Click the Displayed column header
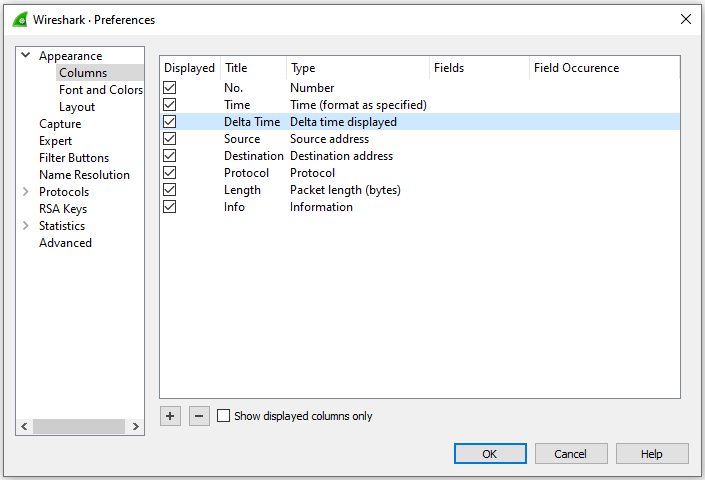 tap(190, 68)
